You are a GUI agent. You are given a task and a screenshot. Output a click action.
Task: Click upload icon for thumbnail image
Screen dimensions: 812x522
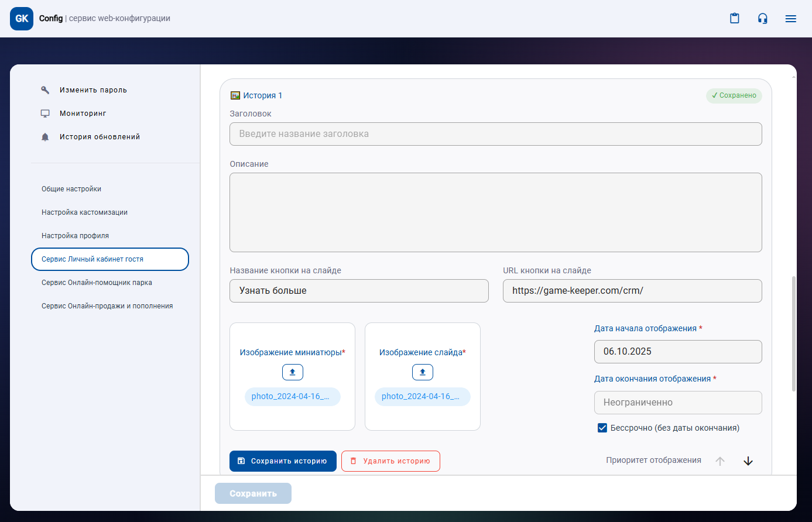tap(293, 372)
